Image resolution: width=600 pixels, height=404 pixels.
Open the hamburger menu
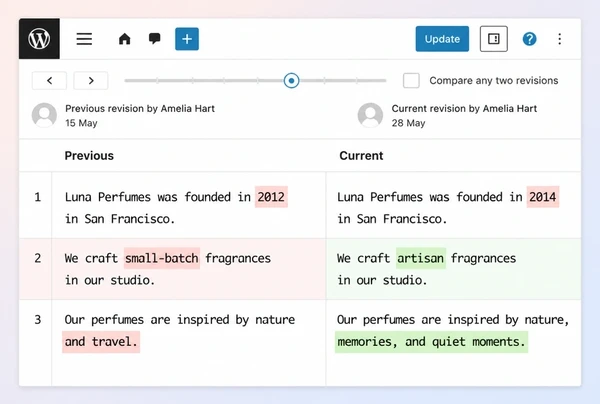[x=84, y=39]
